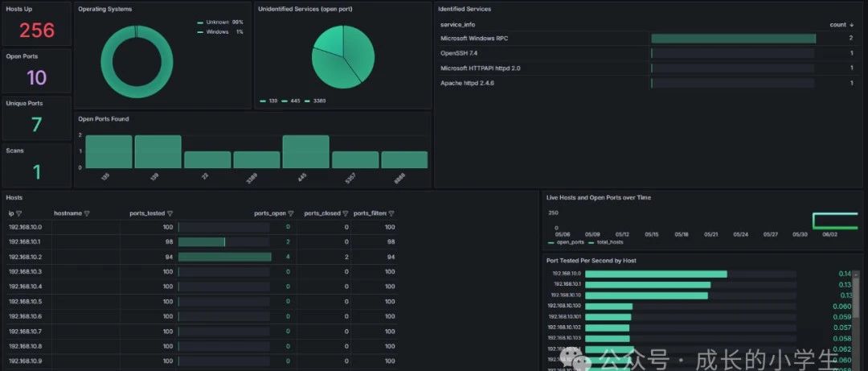The width and height of the screenshot is (868, 371).
Task: Toggle the Windows series in Operating Systems legend
Action: tap(216, 31)
